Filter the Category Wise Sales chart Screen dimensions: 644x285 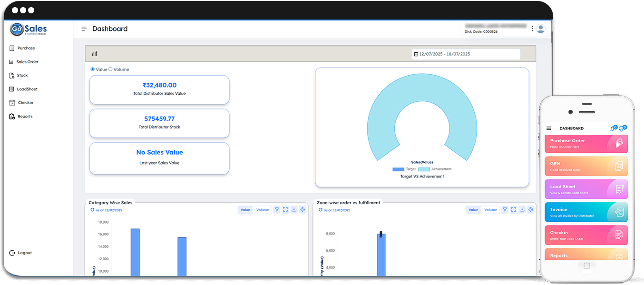(277, 210)
